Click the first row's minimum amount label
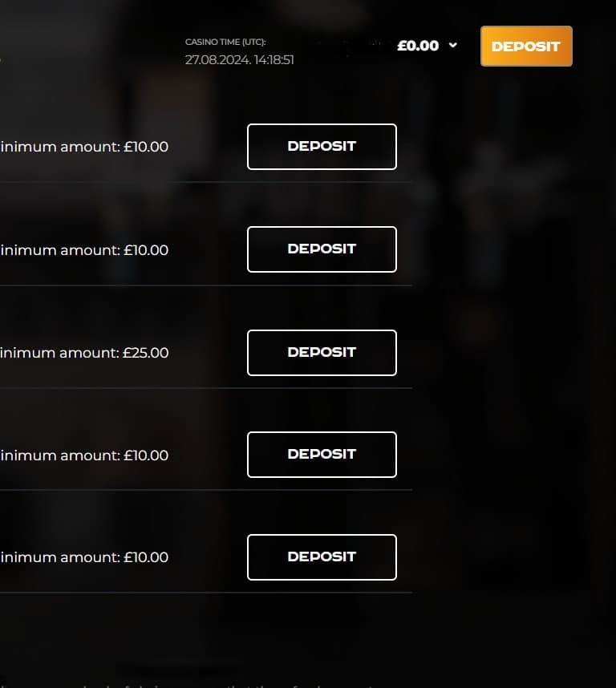Viewport: 616px width, 688px height. pos(60,147)
